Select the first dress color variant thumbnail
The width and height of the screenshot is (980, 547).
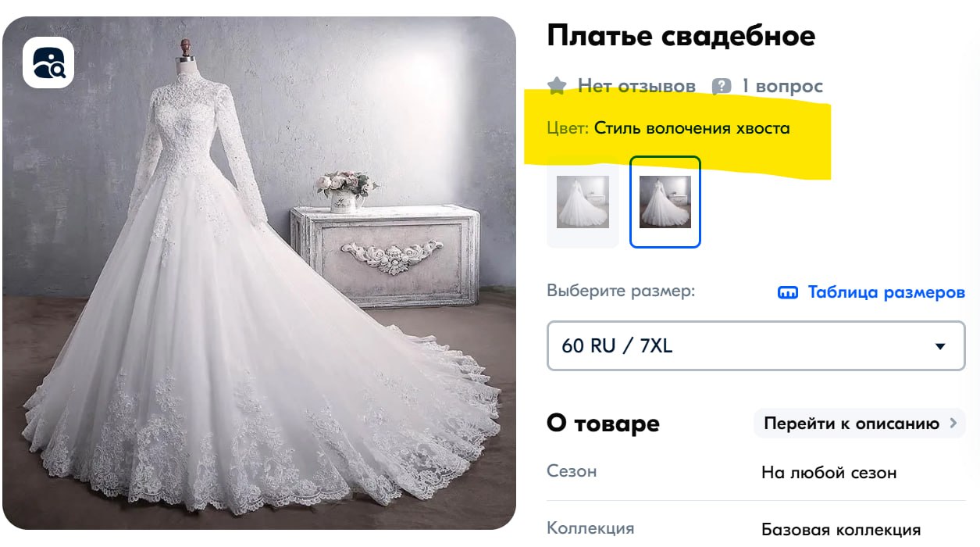point(583,202)
